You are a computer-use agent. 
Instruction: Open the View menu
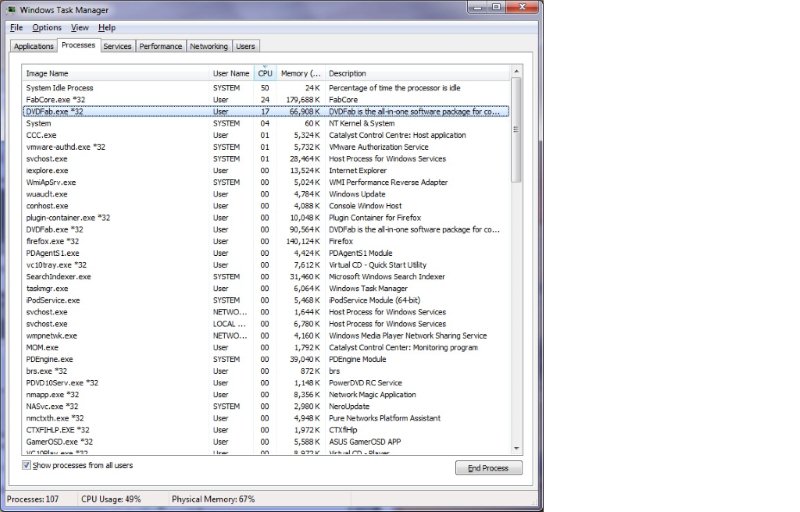(x=80, y=28)
